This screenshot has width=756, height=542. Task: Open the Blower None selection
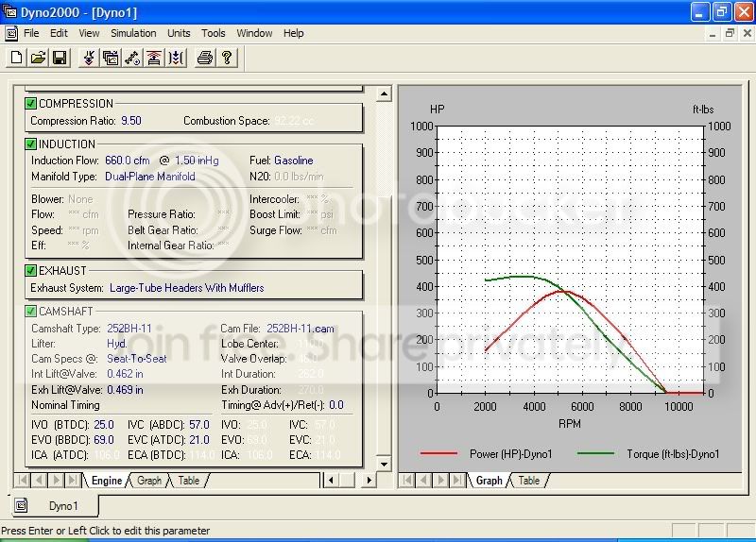[80, 199]
